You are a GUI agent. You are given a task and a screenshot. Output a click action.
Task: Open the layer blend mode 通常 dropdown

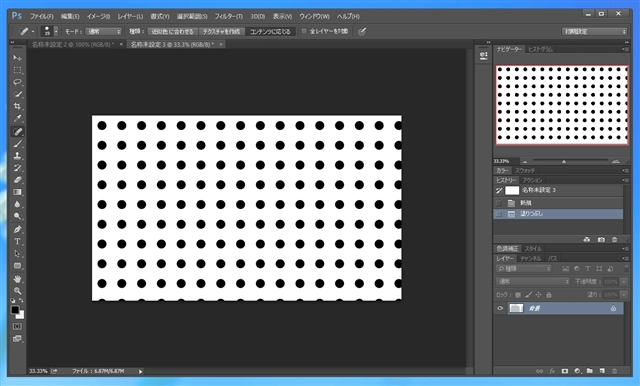pyautogui.click(x=533, y=282)
